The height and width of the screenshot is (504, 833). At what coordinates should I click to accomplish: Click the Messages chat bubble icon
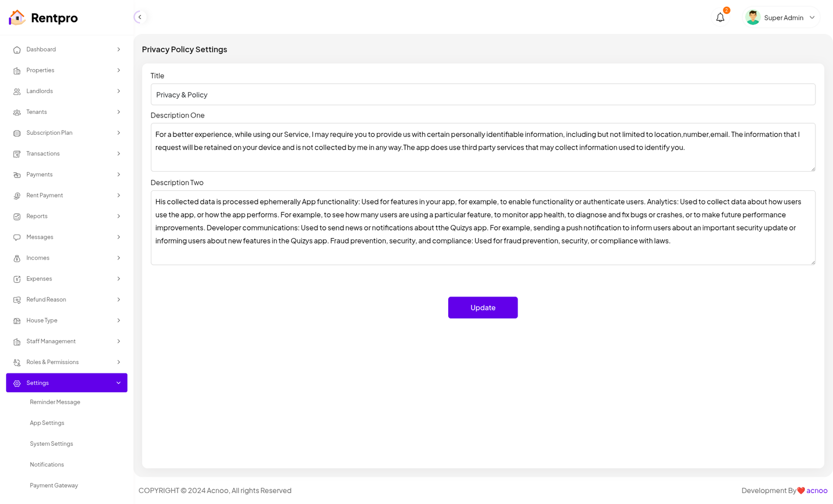17,237
